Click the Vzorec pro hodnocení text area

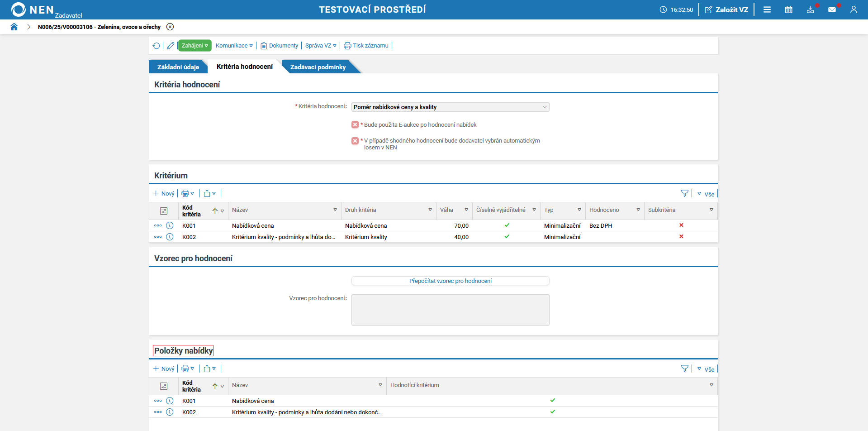click(450, 310)
